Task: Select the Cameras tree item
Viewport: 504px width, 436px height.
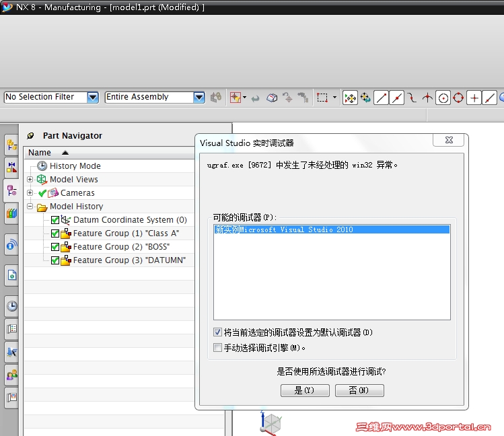Action: [77, 193]
